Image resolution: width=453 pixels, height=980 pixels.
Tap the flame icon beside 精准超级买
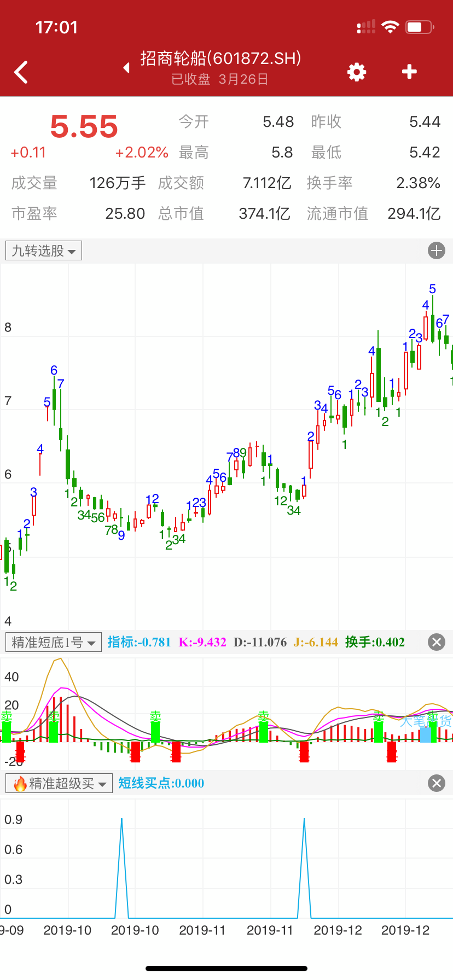pyautogui.click(x=20, y=784)
